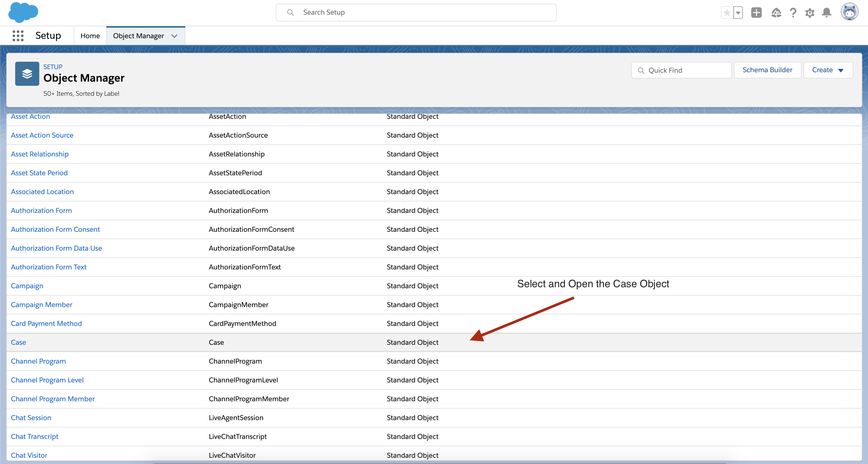Open the Card Payment Method object

pyautogui.click(x=46, y=324)
